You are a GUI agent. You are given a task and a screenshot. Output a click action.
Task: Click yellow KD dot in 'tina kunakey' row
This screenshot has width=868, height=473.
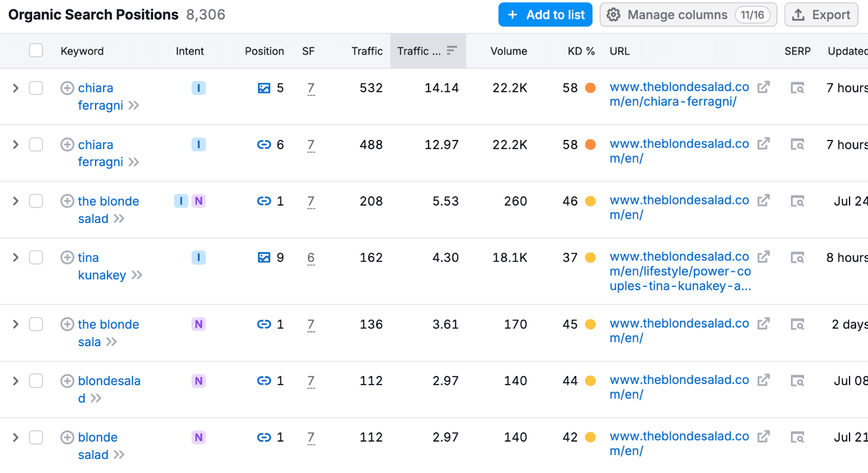[x=591, y=258]
